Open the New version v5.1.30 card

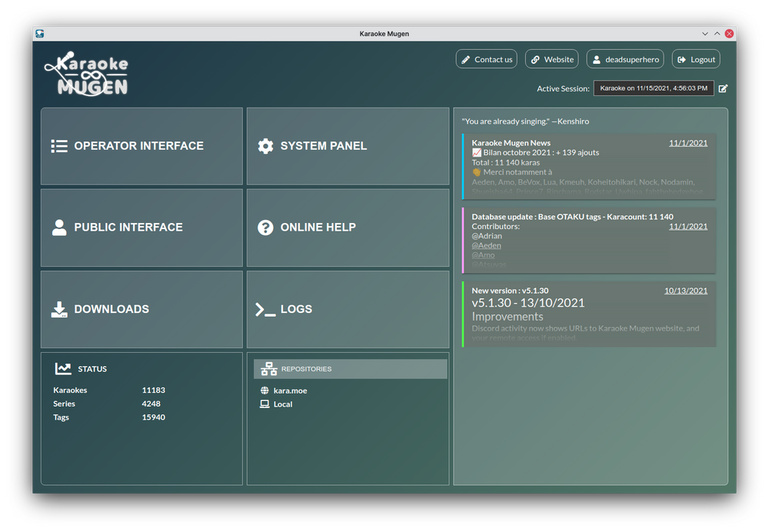pyautogui.click(x=589, y=314)
